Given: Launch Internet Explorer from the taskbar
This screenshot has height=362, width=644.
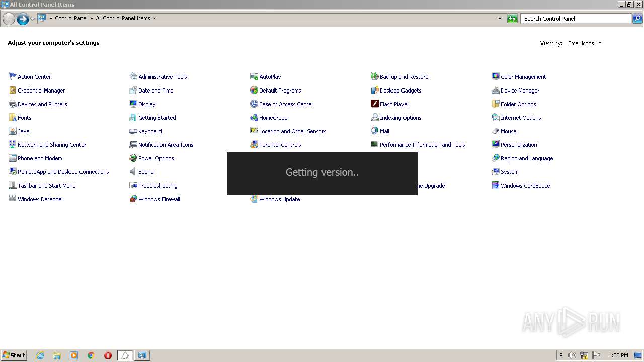Looking at the screenshot, I should click(x=40, y=355).
